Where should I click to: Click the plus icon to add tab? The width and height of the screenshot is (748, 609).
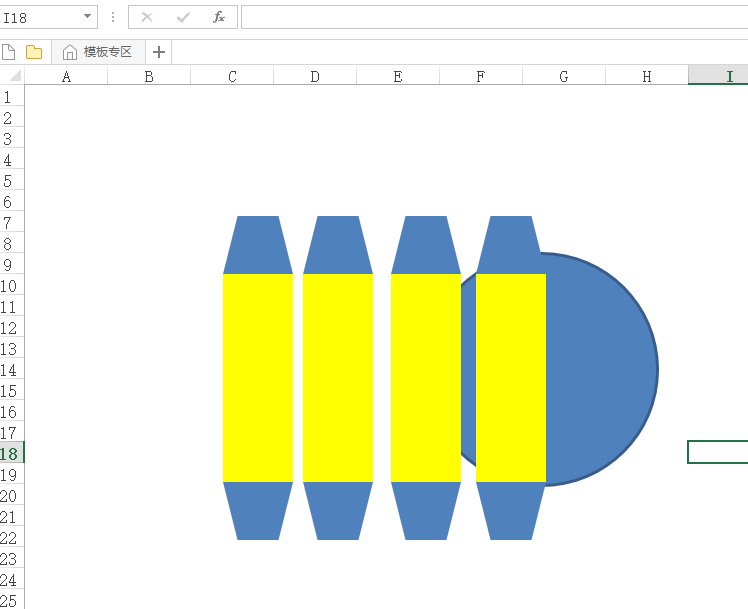click(x=159, y=52)
